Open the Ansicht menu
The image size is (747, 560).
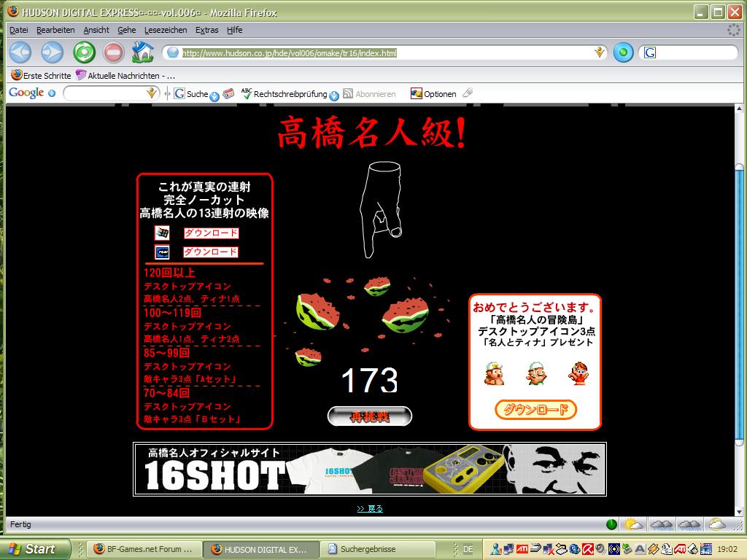(96, 30)
